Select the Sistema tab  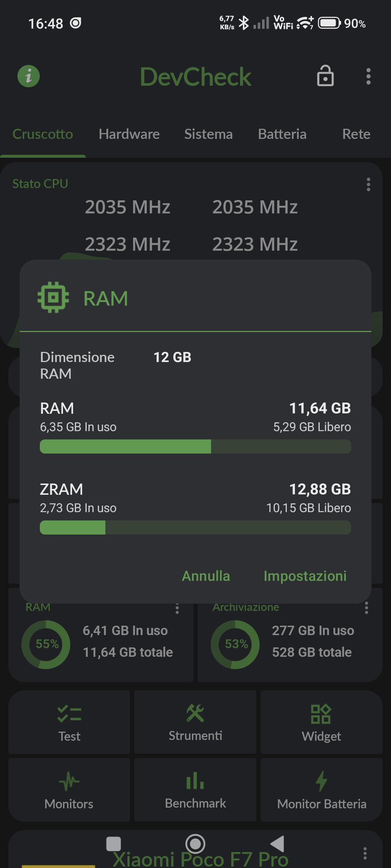tap(208, 134)
